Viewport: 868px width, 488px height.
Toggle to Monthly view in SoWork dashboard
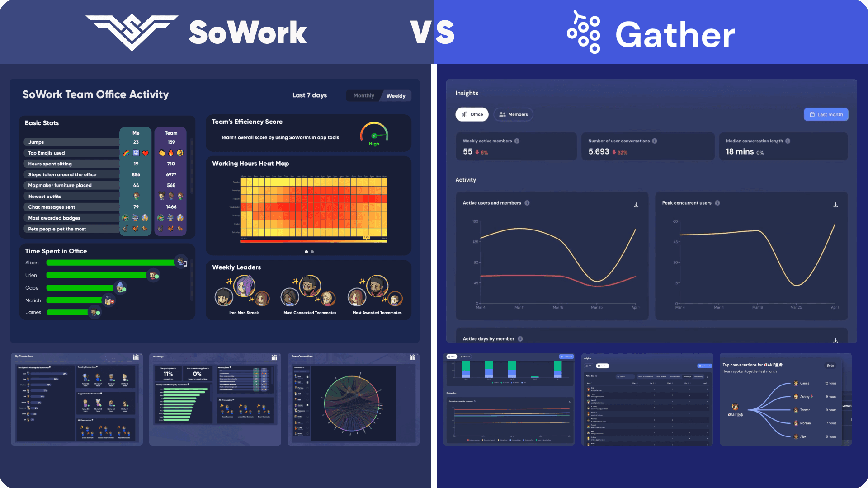(x=363, y=95)
